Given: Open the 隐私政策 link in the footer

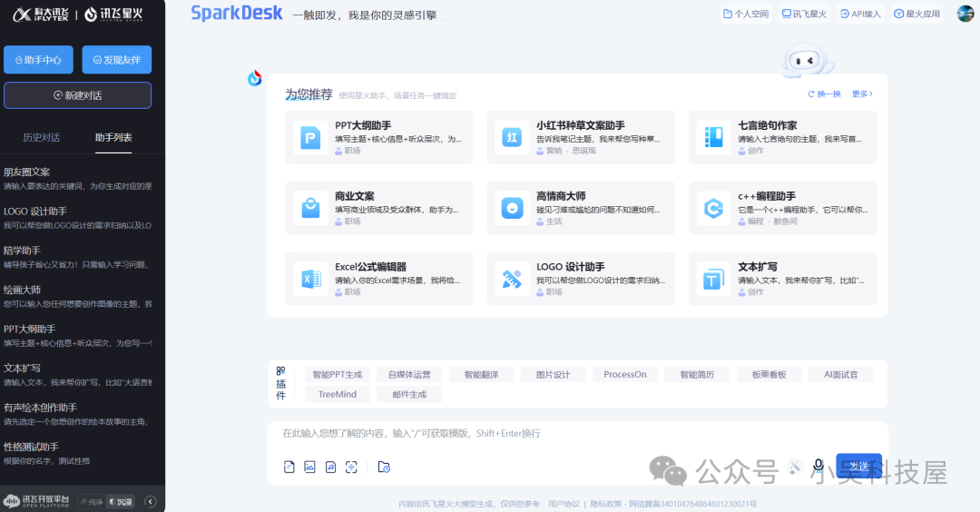Looking at the screenshot, I should tap(606, 504).
